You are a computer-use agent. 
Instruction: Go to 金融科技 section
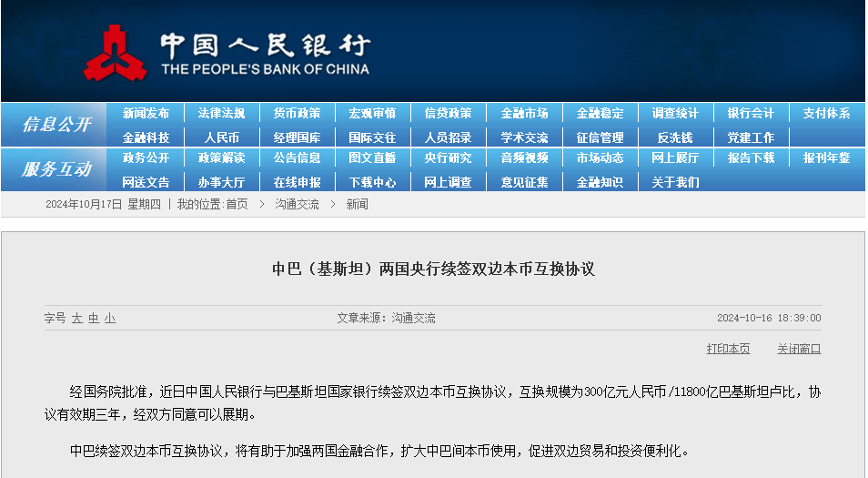click(x=146, y=137)
